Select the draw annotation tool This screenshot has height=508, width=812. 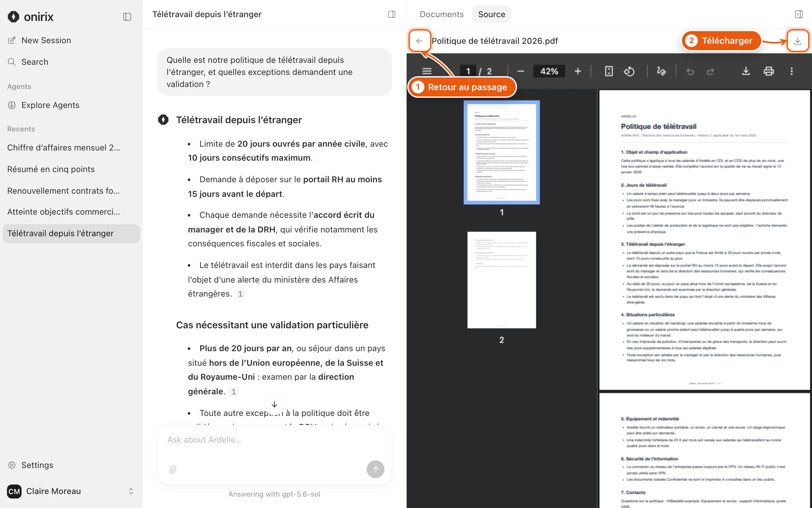(661, 71)
